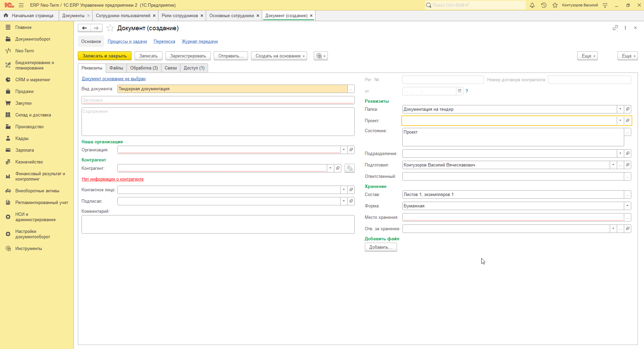Expand Форма dropdown arrow
The width and height of the screenshot is (644, 349).
(x=627, y=206)
